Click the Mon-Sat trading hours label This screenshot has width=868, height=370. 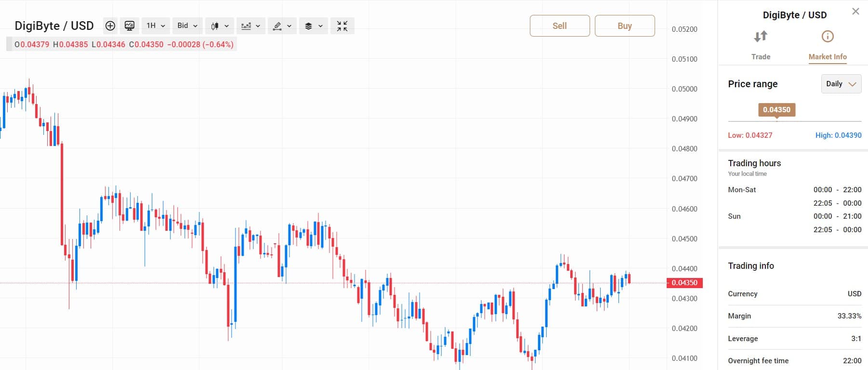[x=742, y=190]
